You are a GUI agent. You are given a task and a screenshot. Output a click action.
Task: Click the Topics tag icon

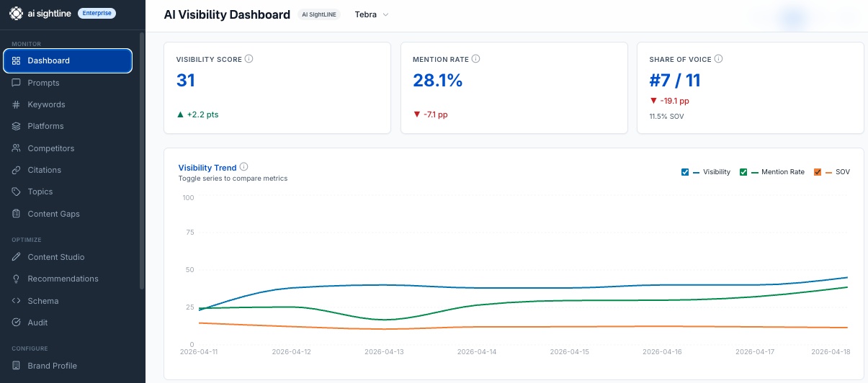pos(16,191)
